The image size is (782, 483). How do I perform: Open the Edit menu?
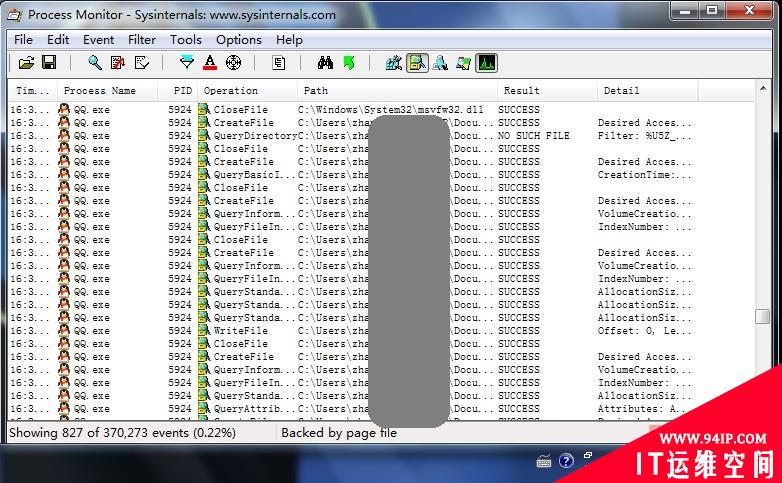[x=58, y=39]
